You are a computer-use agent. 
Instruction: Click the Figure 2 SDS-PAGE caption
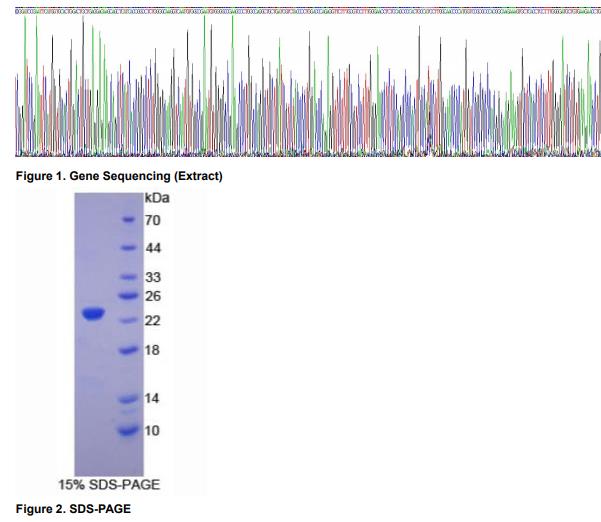(x=73, y=509)
